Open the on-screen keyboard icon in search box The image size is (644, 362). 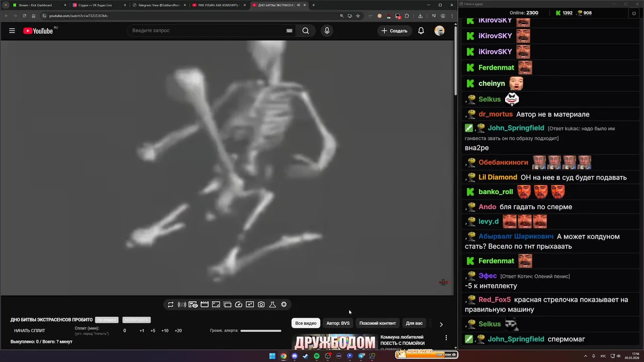(289, 31)
